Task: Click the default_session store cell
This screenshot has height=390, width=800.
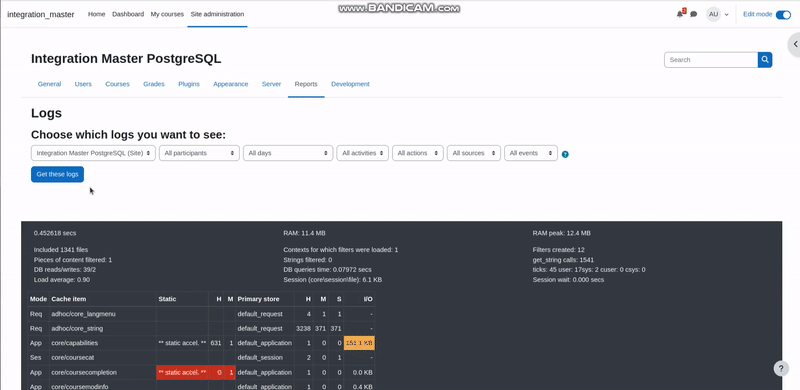Action: tap(260, 357)
